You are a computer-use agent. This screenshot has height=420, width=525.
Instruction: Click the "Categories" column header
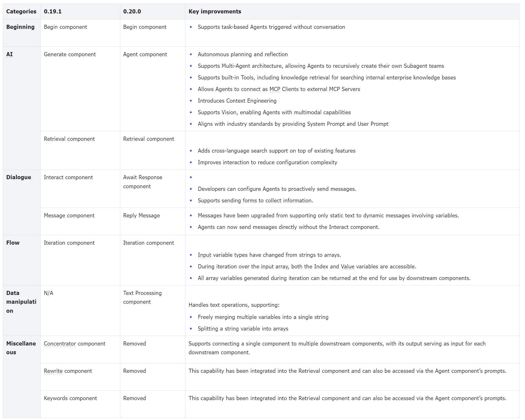pyautogui.click(x=21, y=11)
